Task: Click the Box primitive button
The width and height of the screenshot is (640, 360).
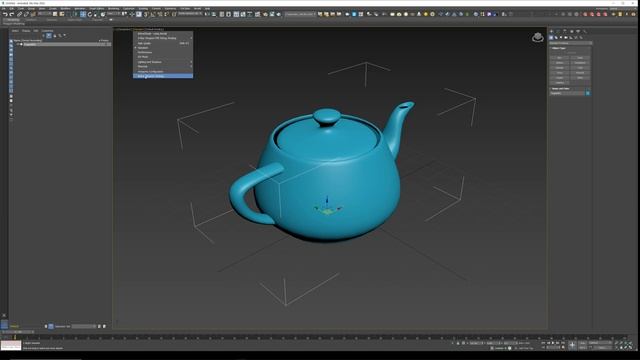Action: 560,58
